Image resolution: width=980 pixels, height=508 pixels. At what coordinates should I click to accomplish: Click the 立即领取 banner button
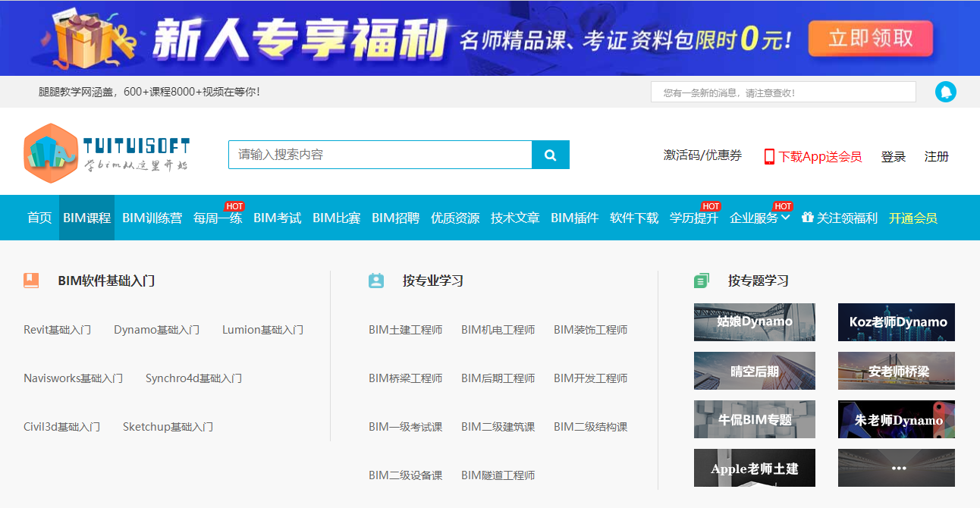(870, 38)
